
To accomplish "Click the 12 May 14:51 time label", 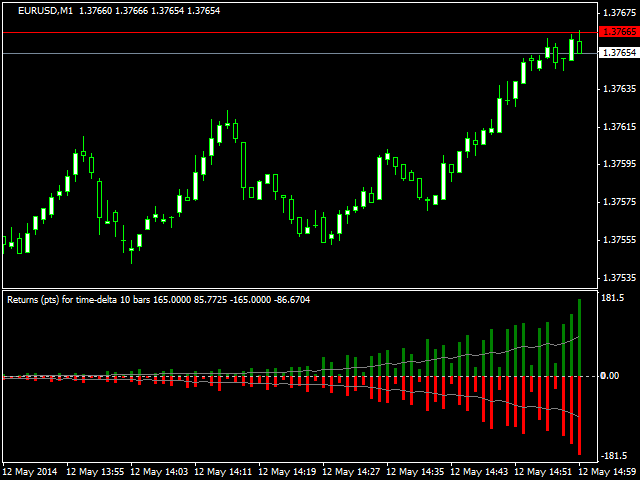I will [544, 472].
